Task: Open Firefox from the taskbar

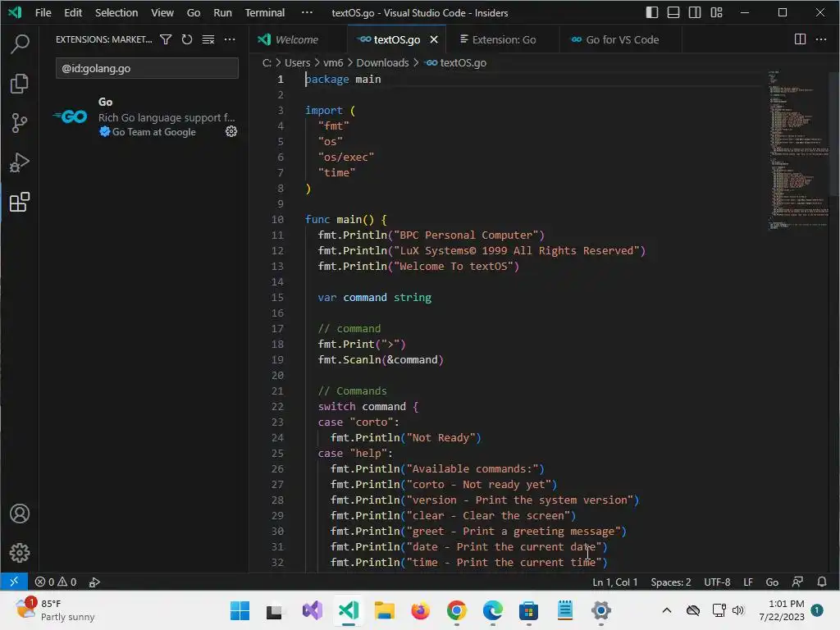Action: coord(421,610)
